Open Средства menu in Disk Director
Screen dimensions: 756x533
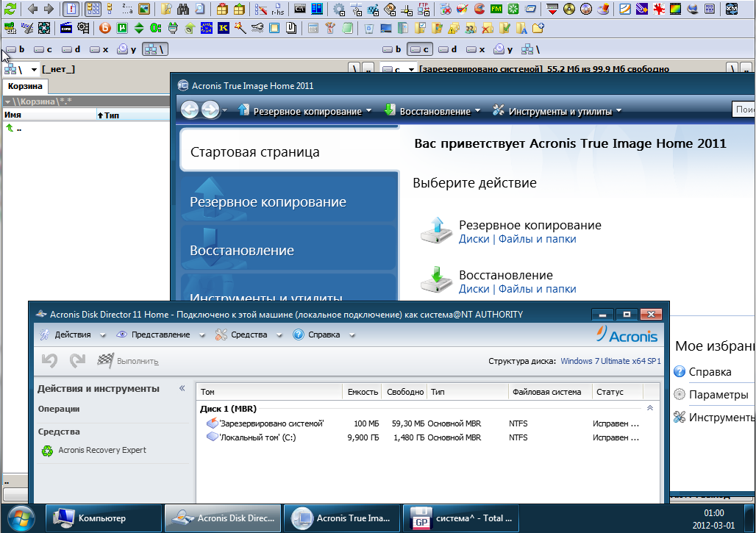(249, 335)
